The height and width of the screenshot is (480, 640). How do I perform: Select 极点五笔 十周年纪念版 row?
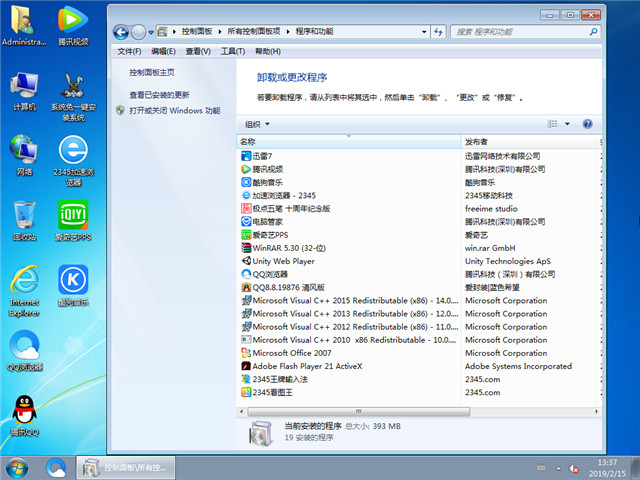(419, 209)
